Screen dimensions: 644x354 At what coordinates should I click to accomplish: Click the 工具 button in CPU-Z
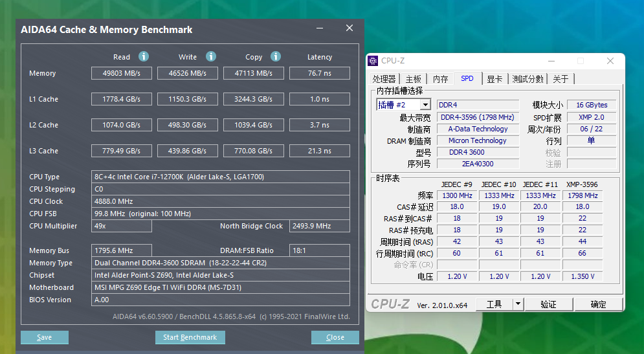pyautogui.click(x=494, y=304)
